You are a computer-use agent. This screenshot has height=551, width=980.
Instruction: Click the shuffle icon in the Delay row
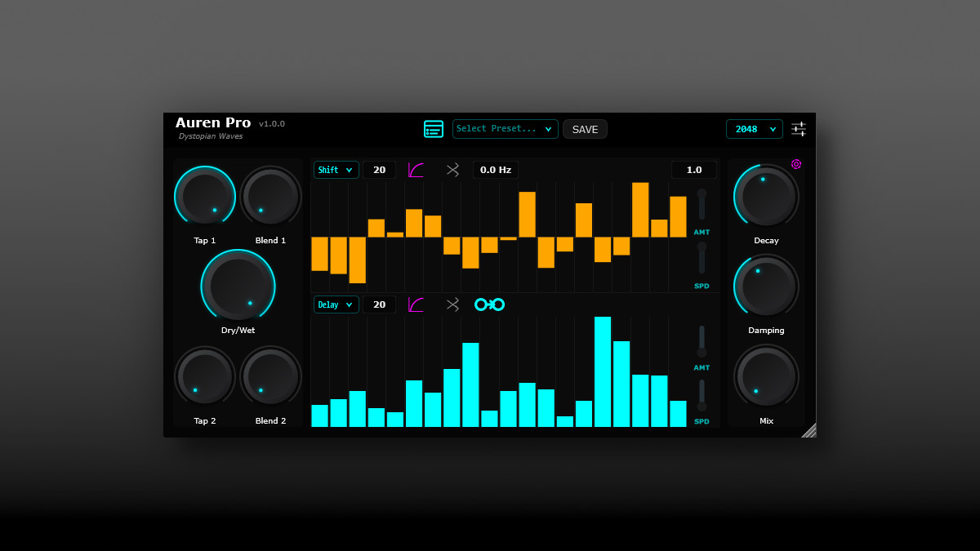452,304
